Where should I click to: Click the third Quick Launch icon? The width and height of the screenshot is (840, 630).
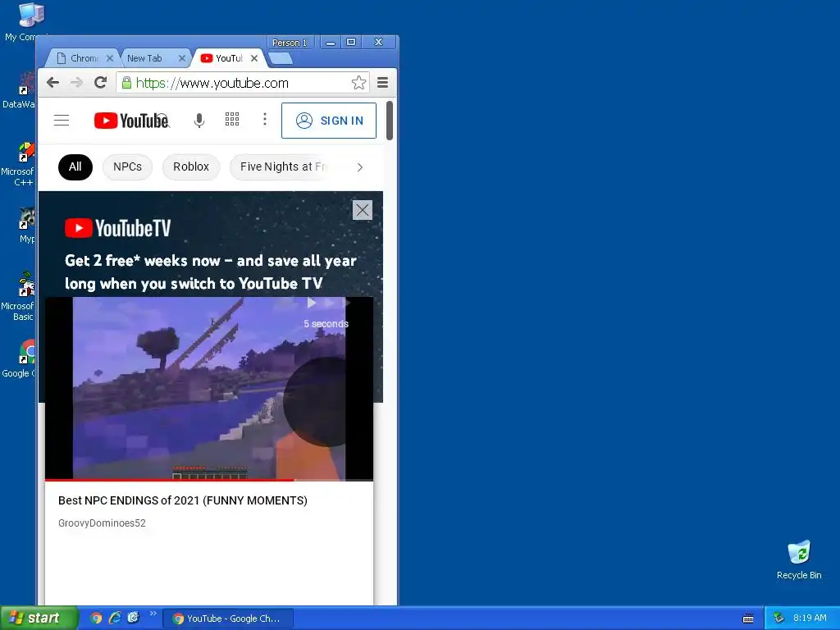[133, 618]
